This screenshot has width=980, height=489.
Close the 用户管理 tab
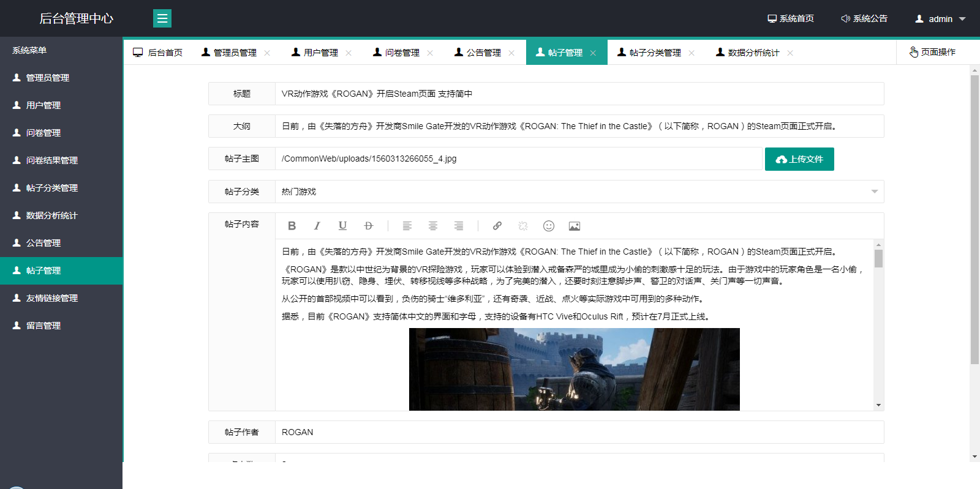pos(349,53)
